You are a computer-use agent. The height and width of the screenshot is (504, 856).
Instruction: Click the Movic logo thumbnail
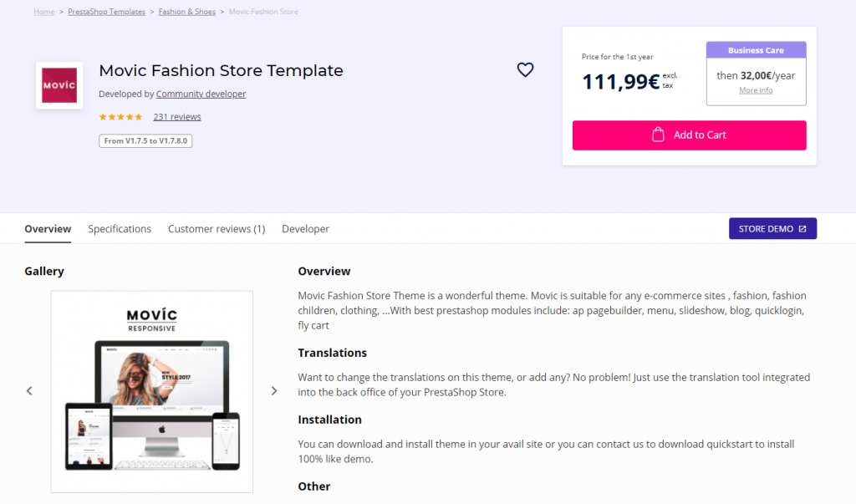click(x=59, y=85)
